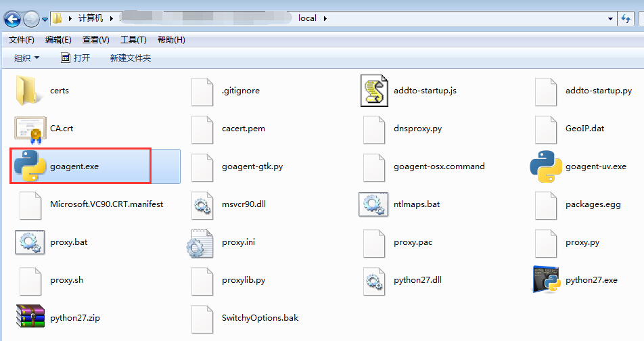Click the python27.exe file name
This screenshot has height=341, width=644.
[x=591, y=280]
